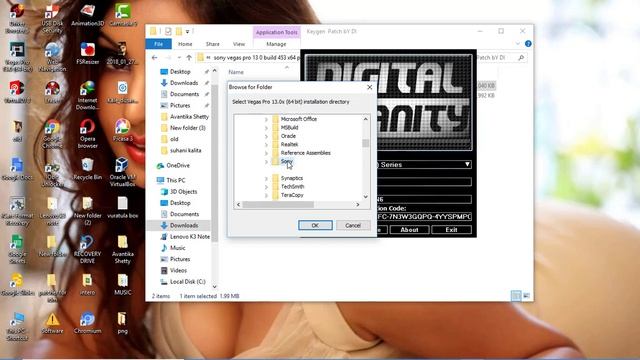Screen dimensions: 640x360
Task: Select This PC in the navigation pane
Action: click(176, 180)
